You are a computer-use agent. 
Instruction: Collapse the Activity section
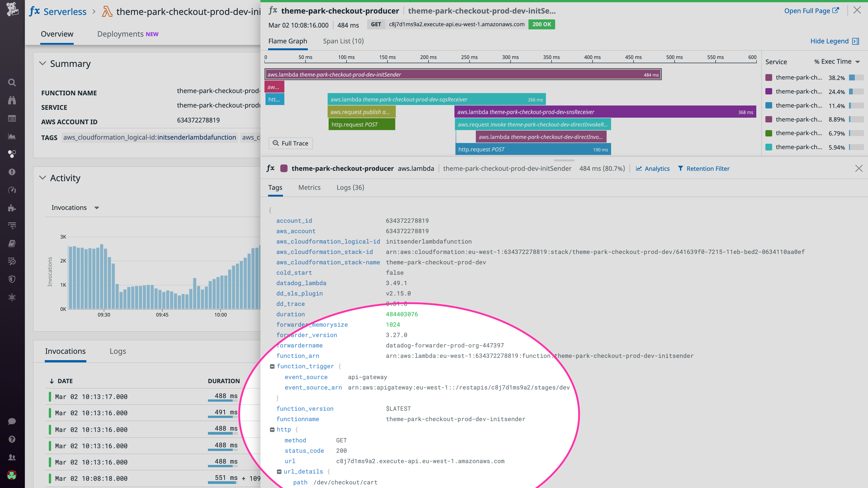click(x=43, y=178)
